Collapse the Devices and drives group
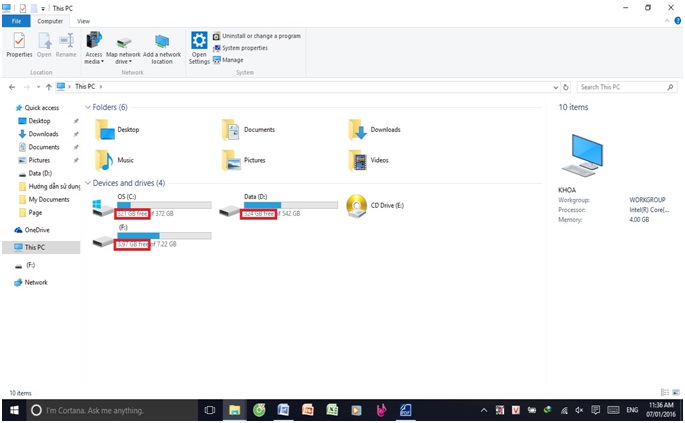 coord(87,183)
